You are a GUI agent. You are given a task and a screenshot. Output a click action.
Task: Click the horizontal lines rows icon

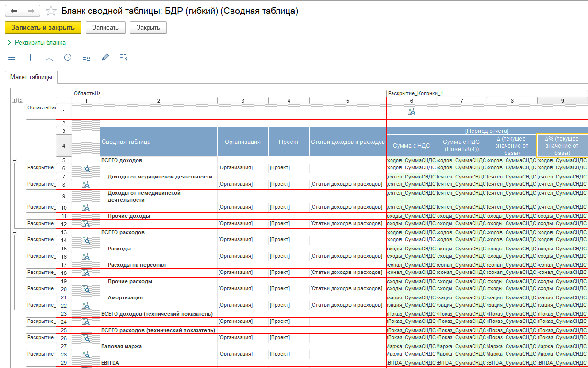pyautogui.click(x=12, y=58)
